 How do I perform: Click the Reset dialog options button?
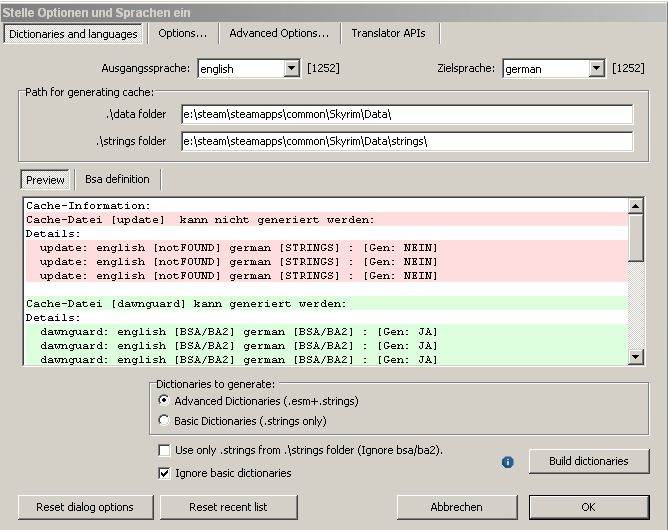tap(85, 507)
